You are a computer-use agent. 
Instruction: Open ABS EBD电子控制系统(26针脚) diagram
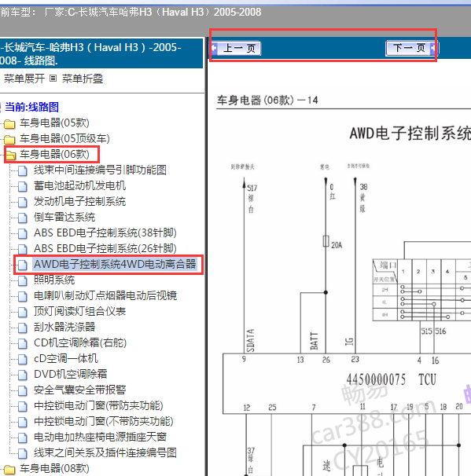[105, 249]
